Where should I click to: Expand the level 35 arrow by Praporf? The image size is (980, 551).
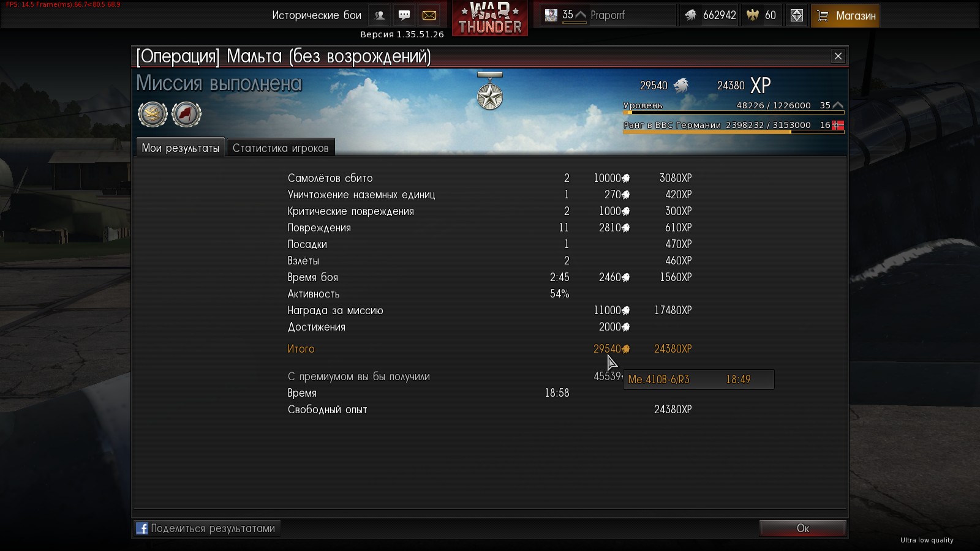tap(581, 15)
